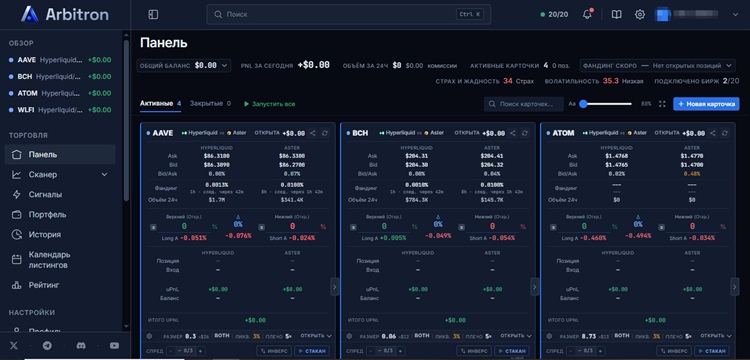
Task: Toggle the lock button beside BCH Верхний
Action: 353,227
